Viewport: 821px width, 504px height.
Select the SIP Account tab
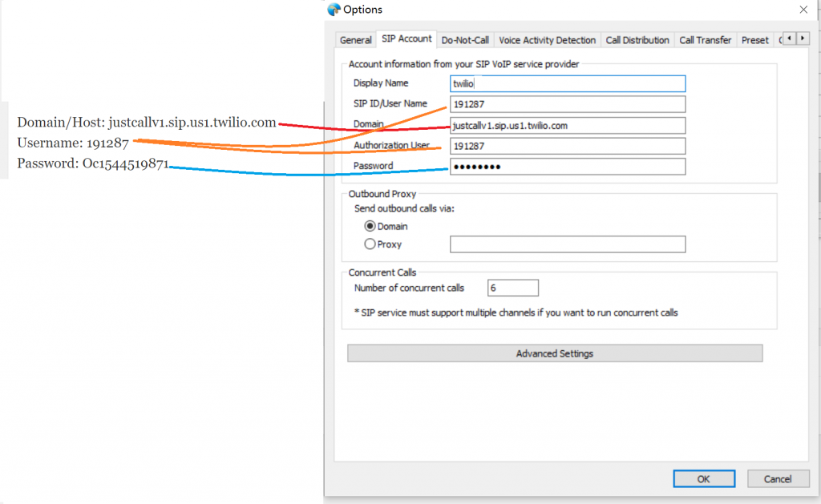pos(406,39)
